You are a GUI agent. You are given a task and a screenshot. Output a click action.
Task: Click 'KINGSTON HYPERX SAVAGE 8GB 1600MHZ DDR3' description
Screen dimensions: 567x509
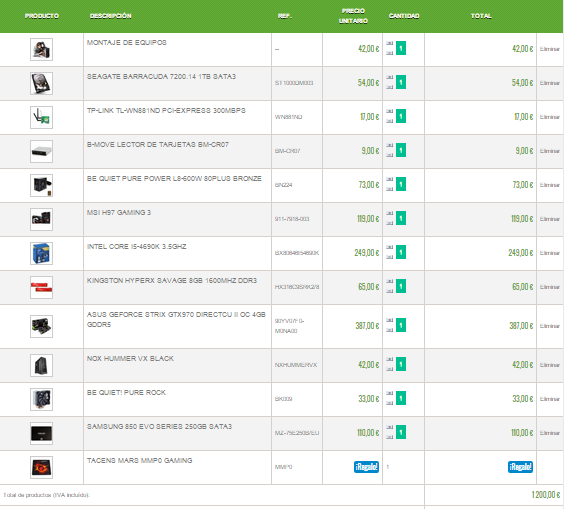pyautogui.click(x=172, y=280)
